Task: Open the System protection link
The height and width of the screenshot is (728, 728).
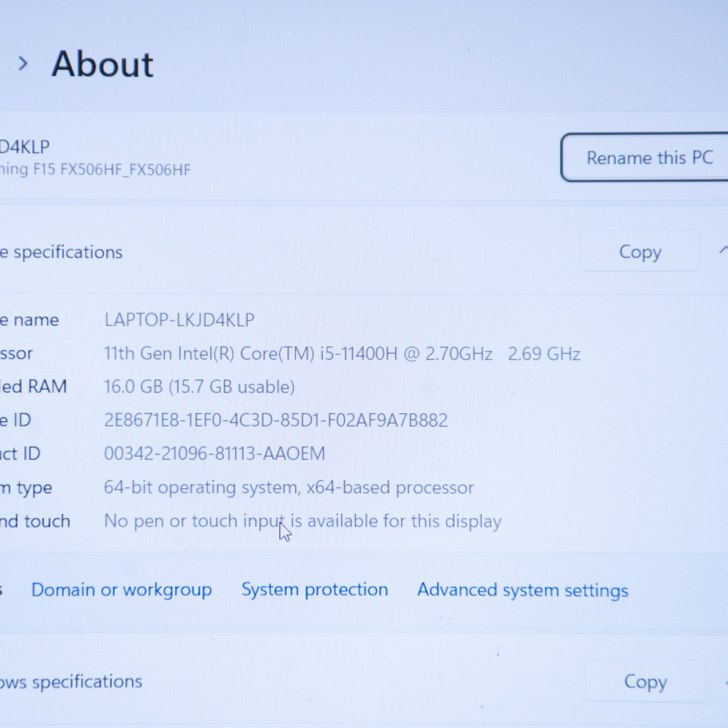Action: coord(314,589)
